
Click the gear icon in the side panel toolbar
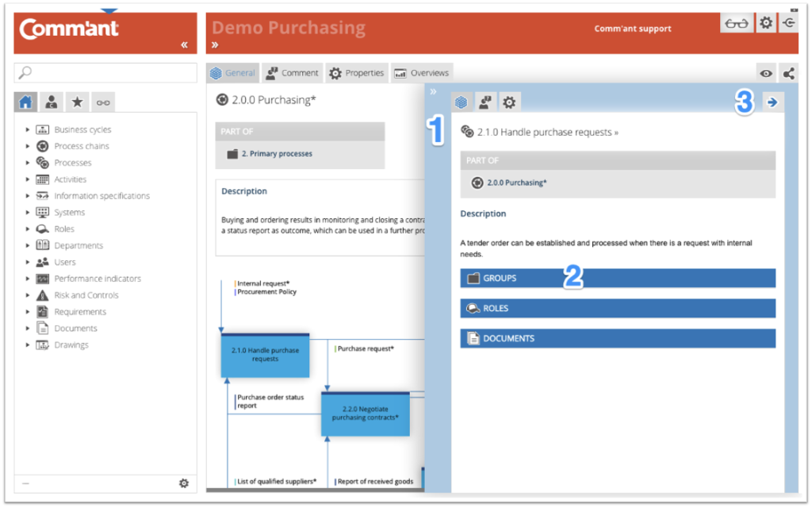(x=508, y=102)
